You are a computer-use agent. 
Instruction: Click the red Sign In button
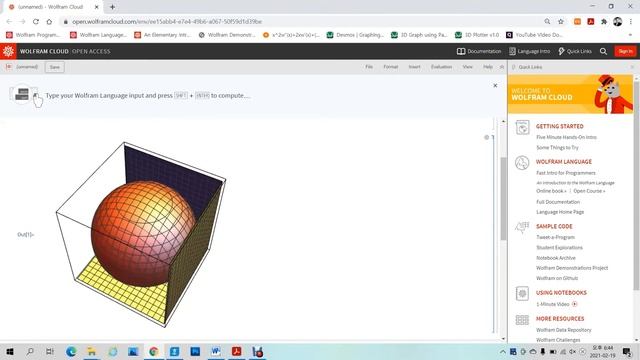tap(625, 51)
